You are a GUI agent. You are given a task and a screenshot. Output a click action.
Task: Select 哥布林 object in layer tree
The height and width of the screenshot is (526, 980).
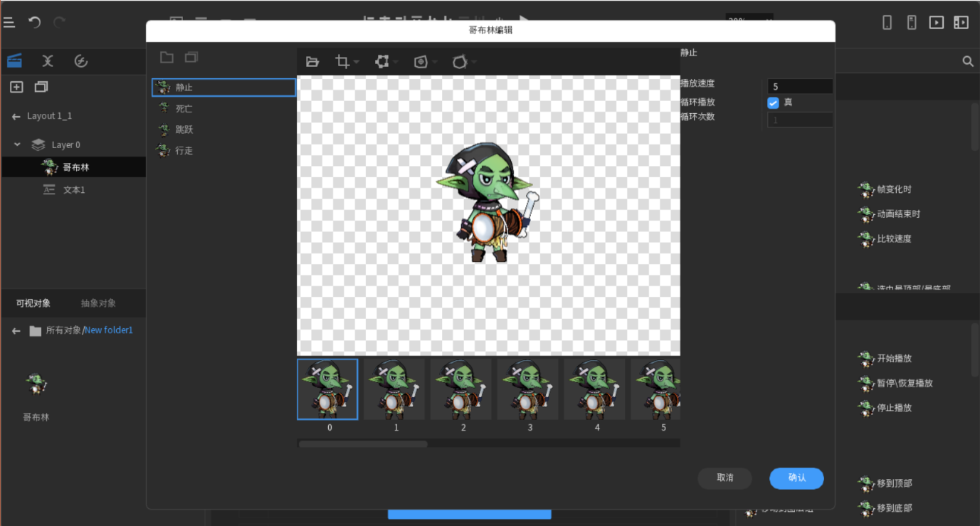click(74, 167)
